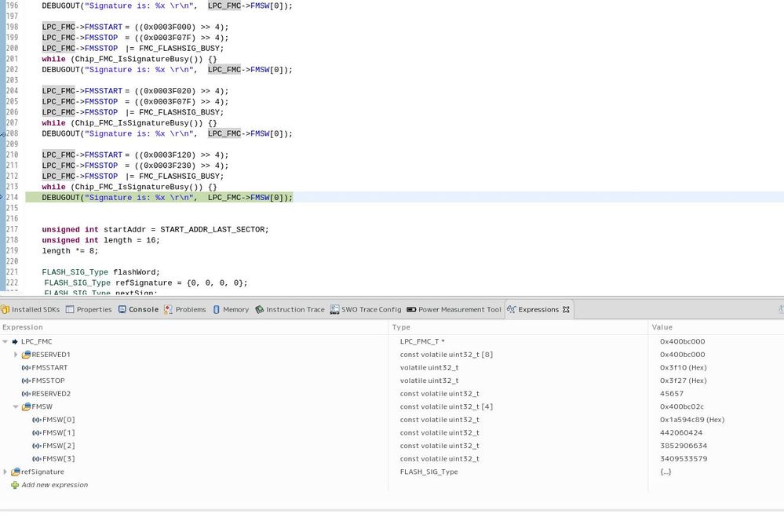Select the FMSW[1] row
This screenshot has height=532, width=784.
coord(392,432)
